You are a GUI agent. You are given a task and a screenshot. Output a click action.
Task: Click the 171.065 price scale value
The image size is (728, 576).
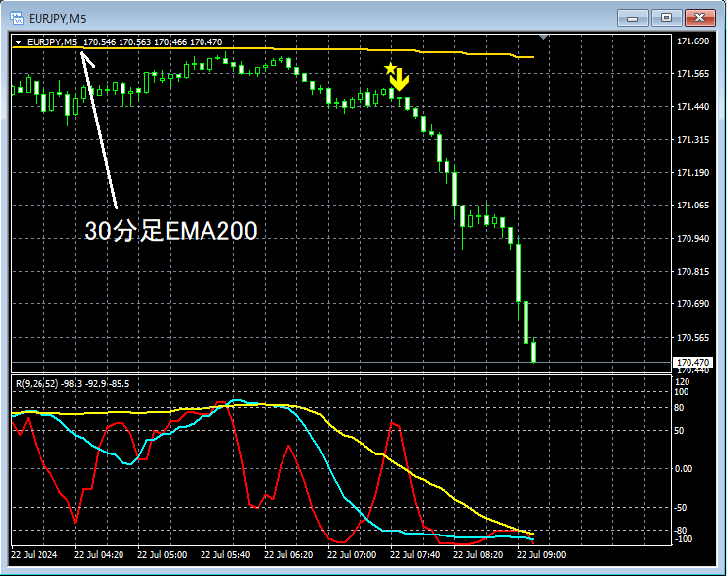pyautogui.click(x=692, y=206)
